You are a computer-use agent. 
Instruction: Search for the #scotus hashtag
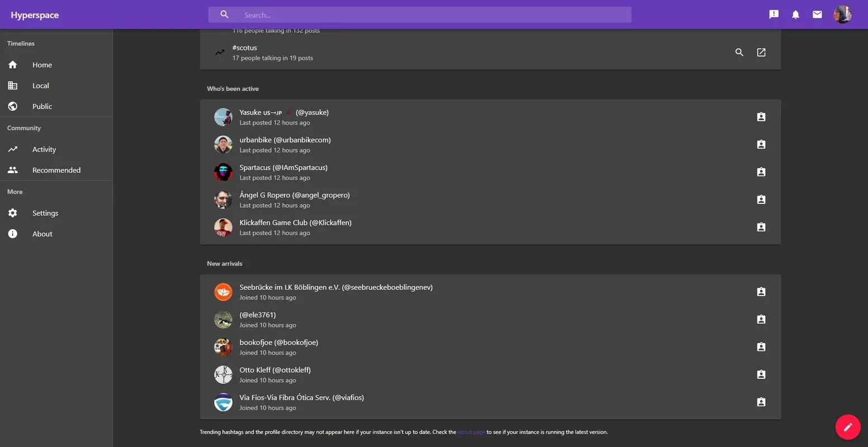pos(739,53)
